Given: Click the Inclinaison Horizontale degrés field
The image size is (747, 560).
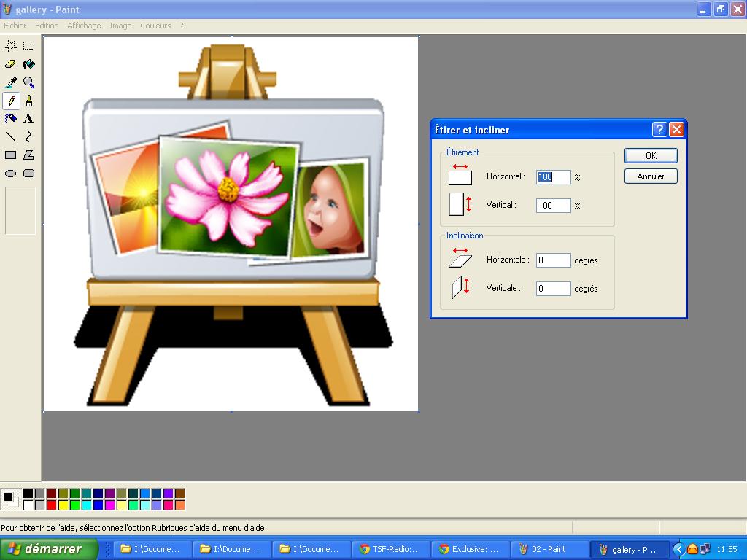Looking at the screenshot, I should [553, 260].
